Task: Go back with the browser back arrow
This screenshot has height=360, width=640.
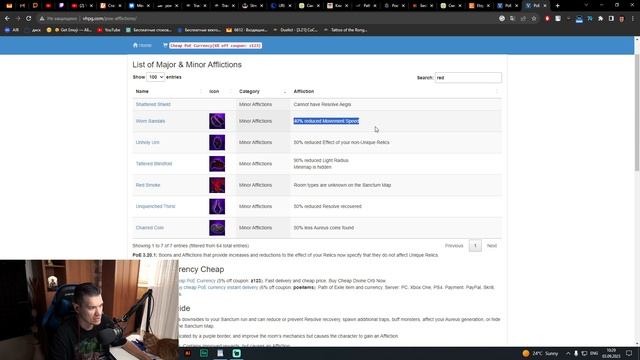Action: point(7,18)
